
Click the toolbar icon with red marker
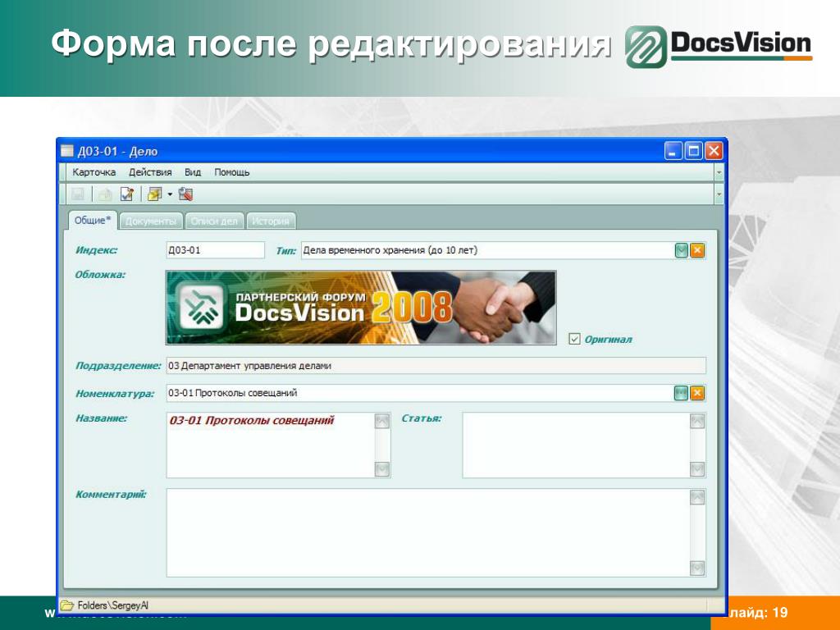click(185, 194)
